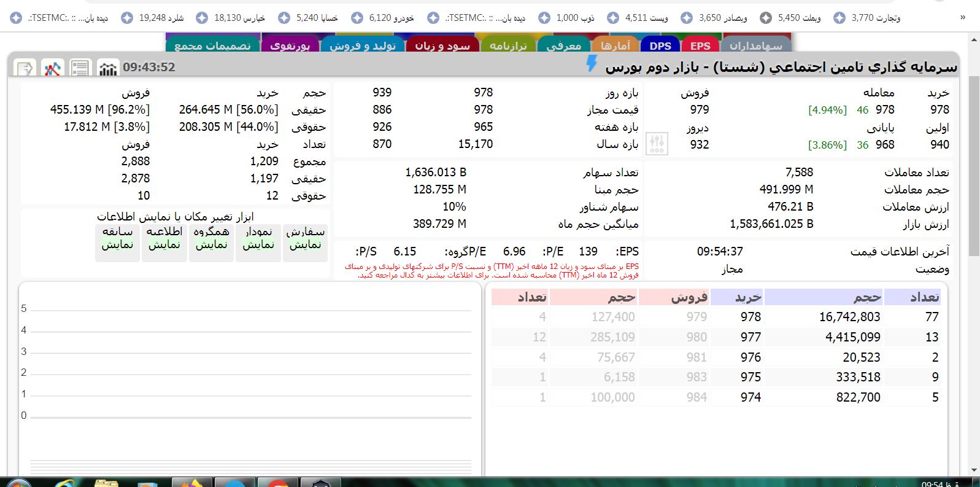This screenshot has height=487, width=980.
Task: Click the list view icon in the header
Action: [x=80, y=68]
